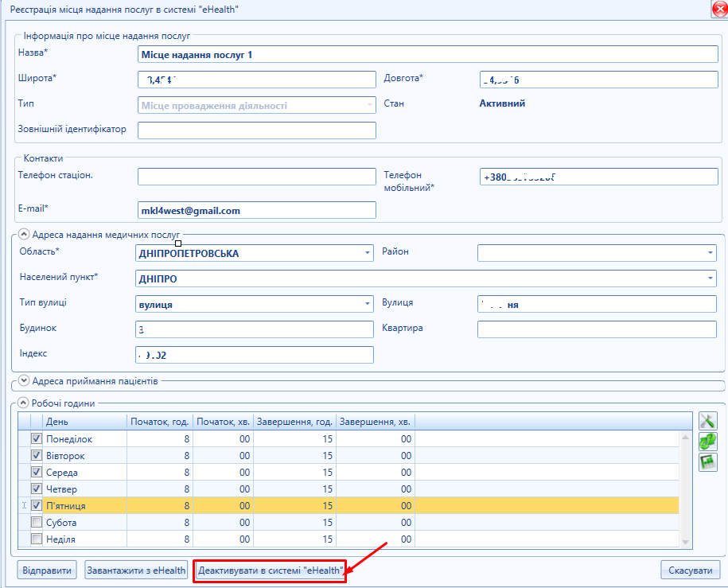Click the Завершення, год. column header
This screenshot has height=588, width=728.
pos(294,421)
